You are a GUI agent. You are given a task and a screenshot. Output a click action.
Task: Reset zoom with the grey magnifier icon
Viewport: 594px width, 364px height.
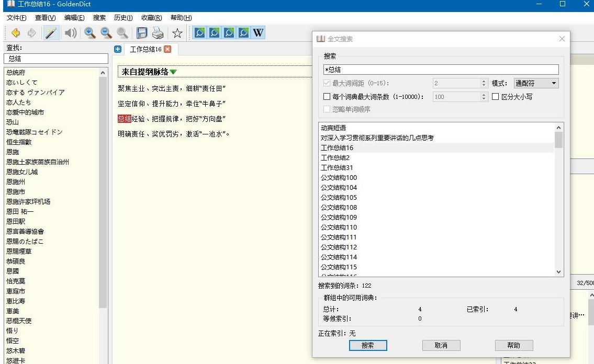point(122,33)
